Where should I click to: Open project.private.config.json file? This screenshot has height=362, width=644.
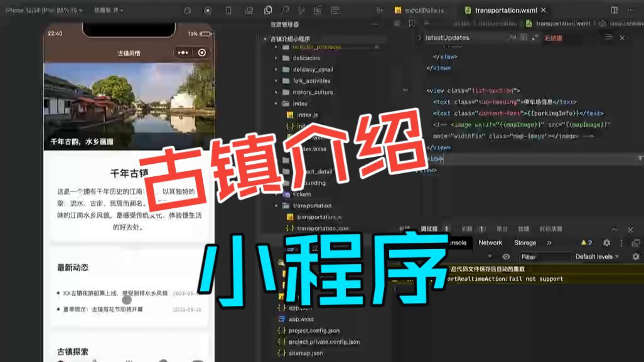point(324,342)
